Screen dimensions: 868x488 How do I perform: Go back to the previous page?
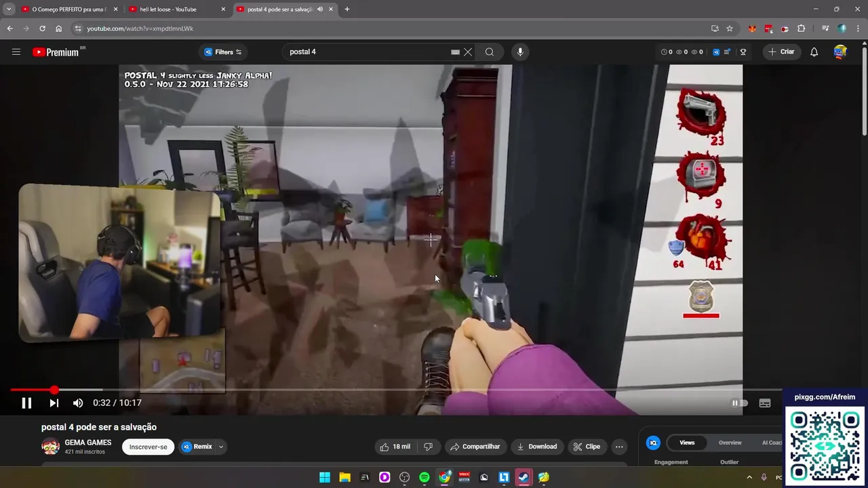(x=9, y=28)
